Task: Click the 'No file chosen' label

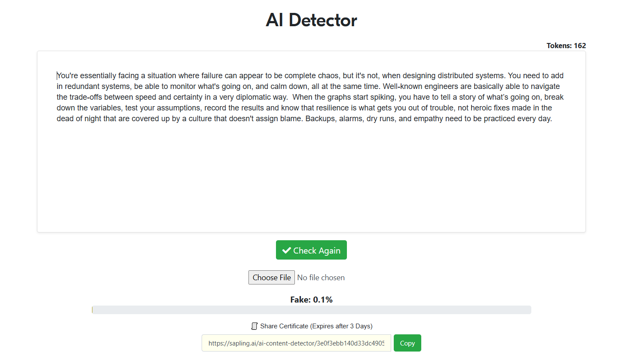Action: pyautogui.click(x=321, y=278)
